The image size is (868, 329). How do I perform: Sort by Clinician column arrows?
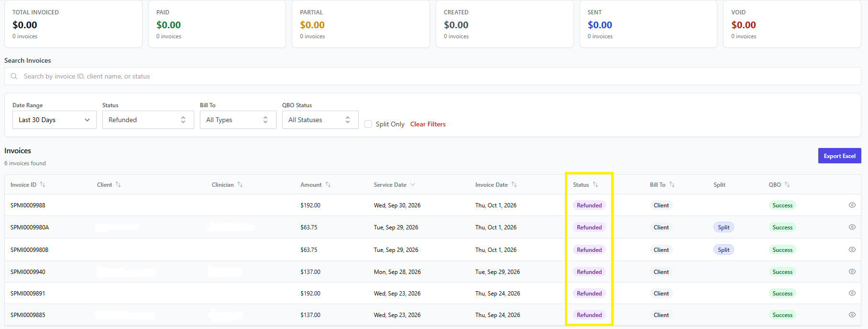(x=240, y=184)
